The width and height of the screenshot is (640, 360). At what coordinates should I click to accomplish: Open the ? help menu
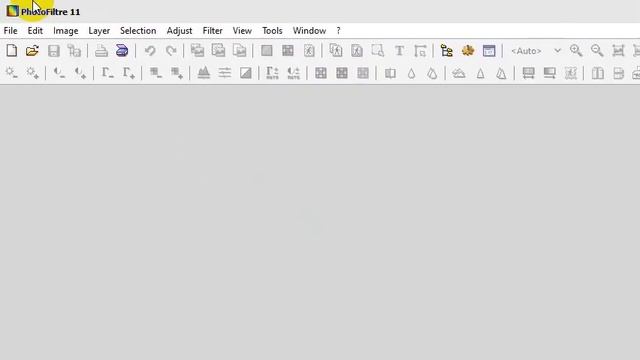[x=338, y=31]
